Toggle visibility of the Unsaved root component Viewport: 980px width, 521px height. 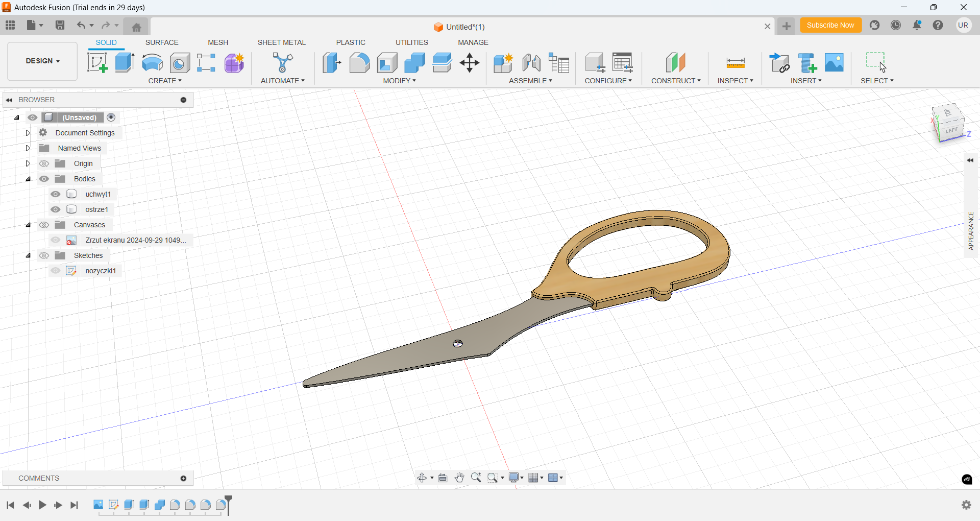[33, 117]
